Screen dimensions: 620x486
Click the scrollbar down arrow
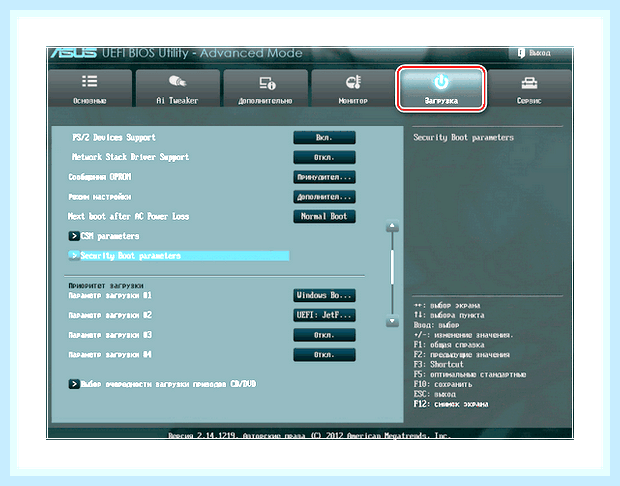[392, 321]
